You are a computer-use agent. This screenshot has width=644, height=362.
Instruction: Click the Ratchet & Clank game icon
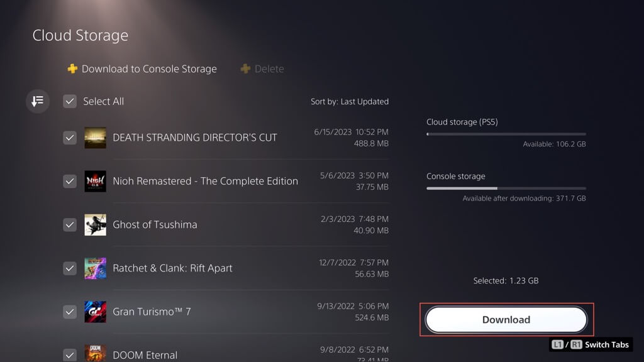pyautogui.click(x=95, y=268)
